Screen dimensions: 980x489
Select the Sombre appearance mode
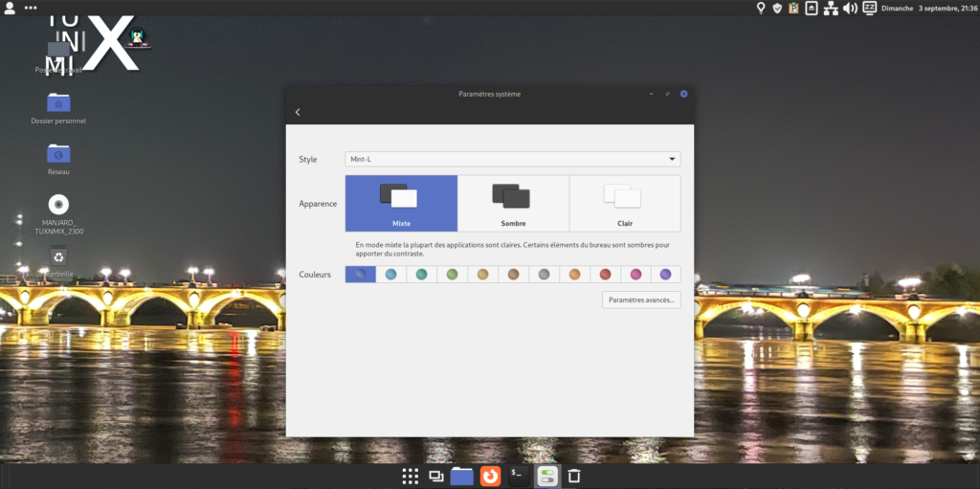[x=513, y=203]
